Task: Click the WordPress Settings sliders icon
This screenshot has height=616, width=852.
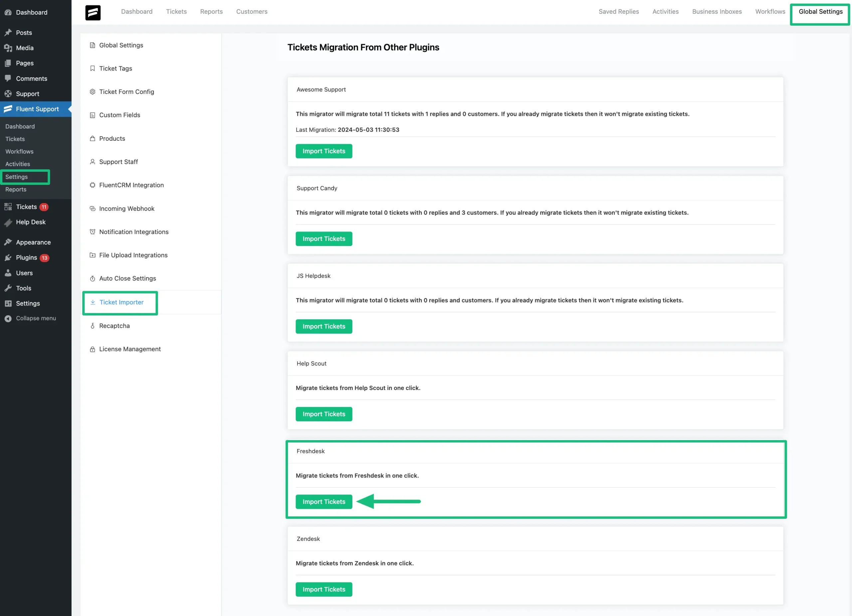Action: (x=8, y=304)
